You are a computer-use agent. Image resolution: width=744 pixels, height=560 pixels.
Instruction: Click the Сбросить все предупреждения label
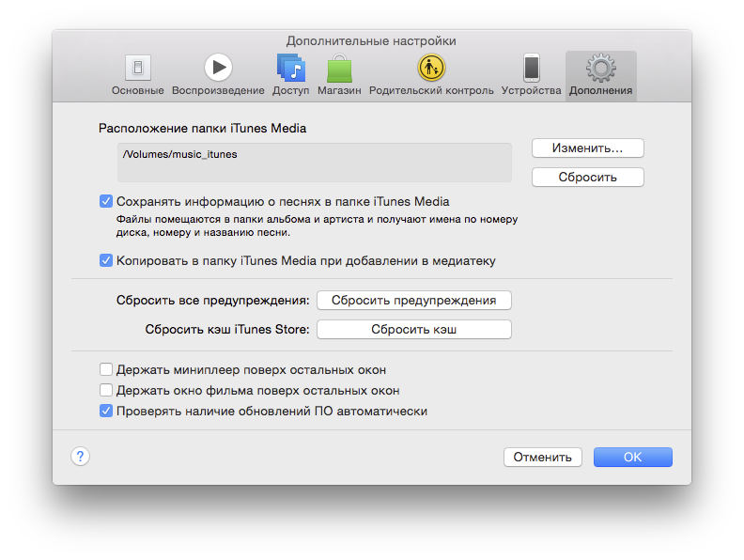tap(212, 301)
